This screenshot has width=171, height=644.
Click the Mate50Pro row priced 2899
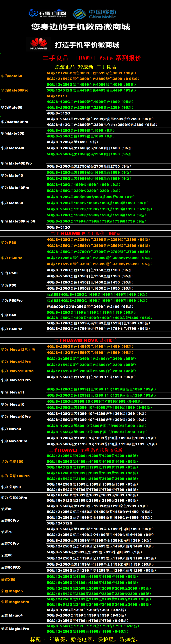point(108,125)
